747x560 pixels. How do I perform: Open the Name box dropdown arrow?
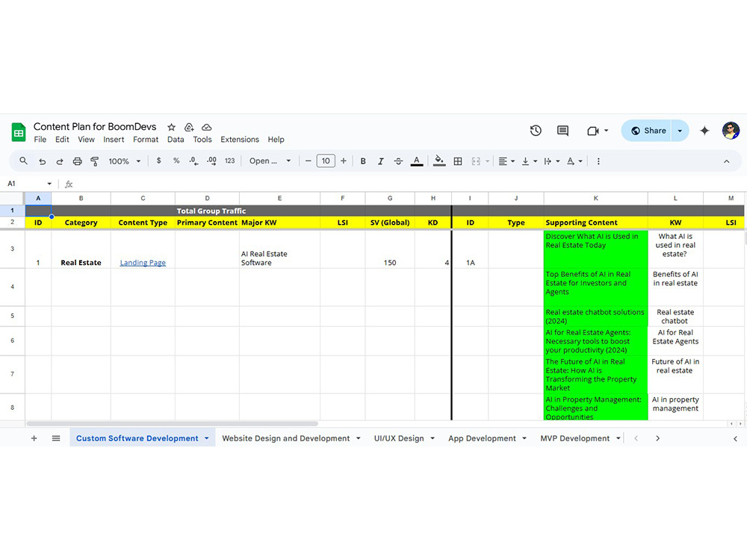(49, 184)
